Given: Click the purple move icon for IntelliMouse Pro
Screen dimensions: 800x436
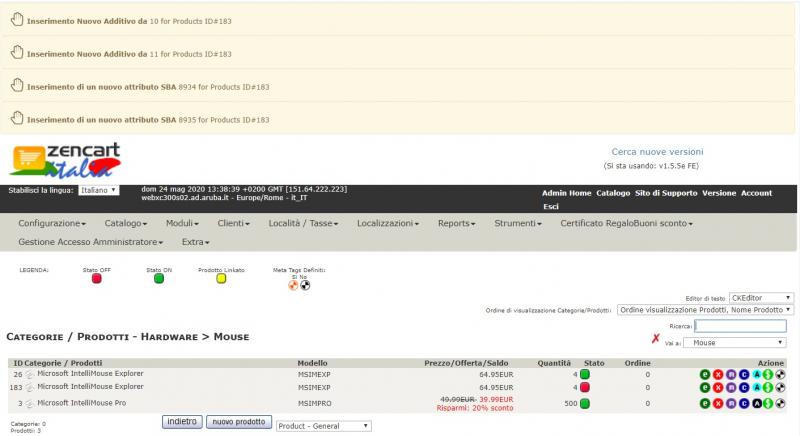Looking at the screenshot, I should tap(731, 403).
